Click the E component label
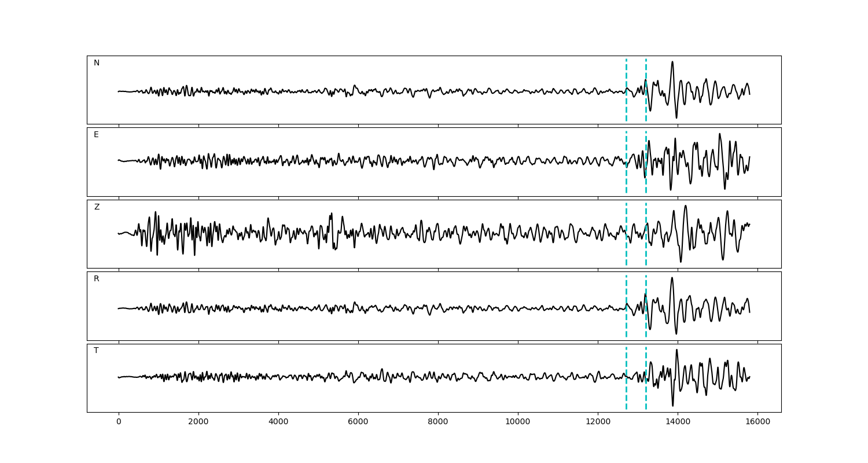The image size is (868, 463). coord(96,135)
